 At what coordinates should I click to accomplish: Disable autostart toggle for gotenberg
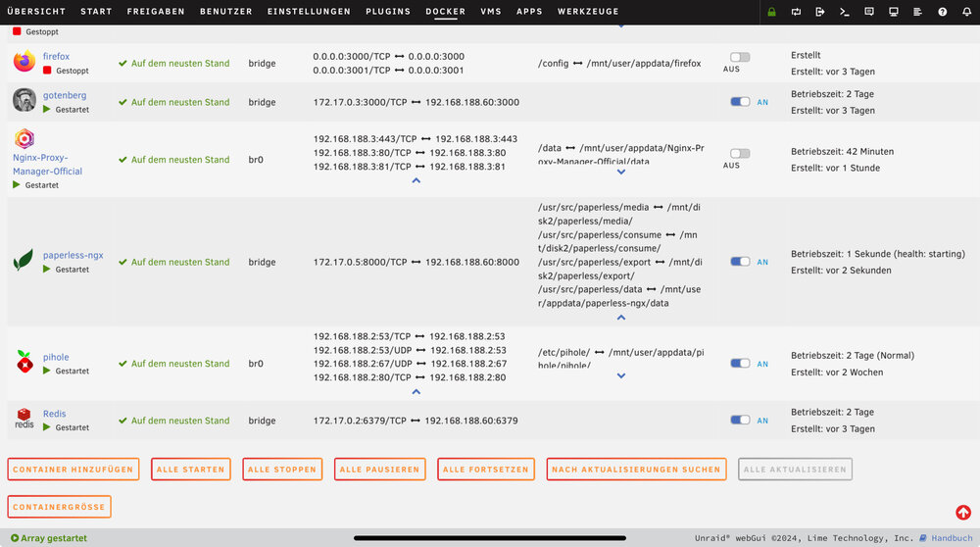(x=740, y=101)
